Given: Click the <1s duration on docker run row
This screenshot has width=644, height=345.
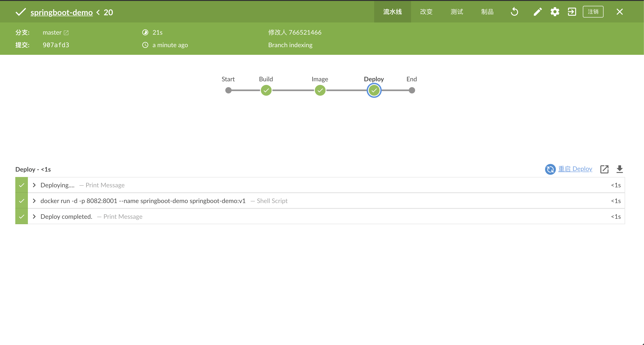Looking at the screenshot, I should [616, 201].
